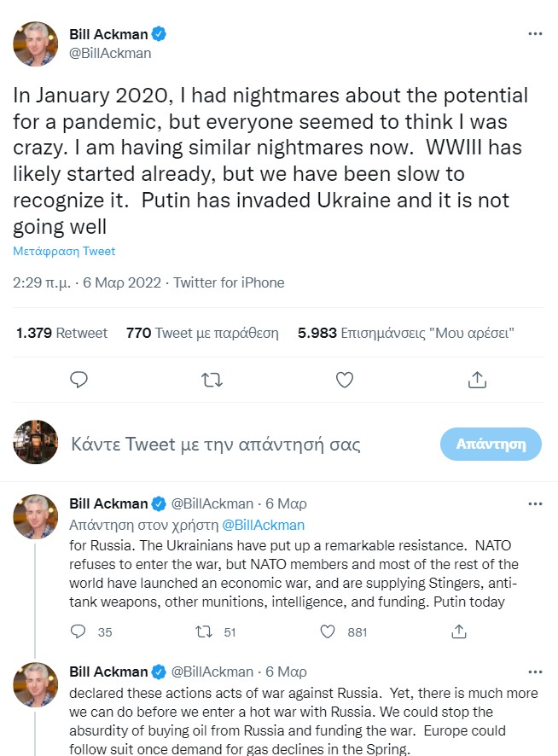Click the share icon on the first reply
Viewport: 558px width, 756px height.
(x=458, y=632)
